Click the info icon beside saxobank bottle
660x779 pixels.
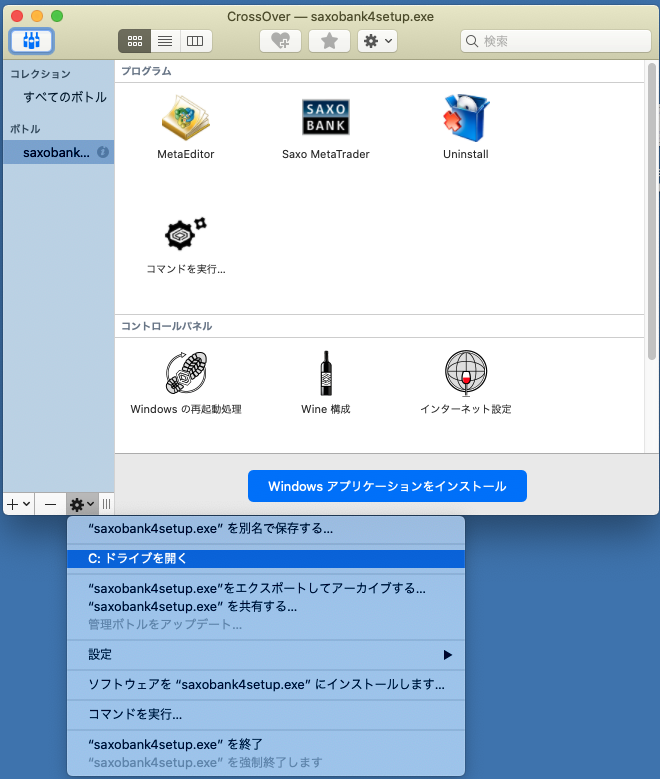coord(103,152)
